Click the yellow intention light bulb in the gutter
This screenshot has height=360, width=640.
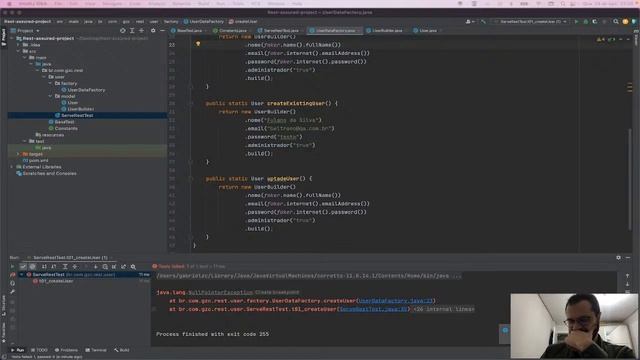[x=198, y=44]
